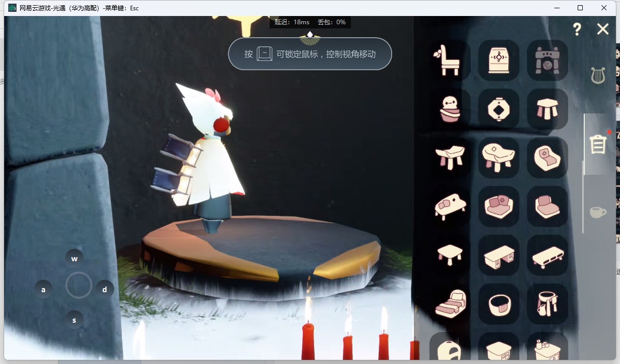This screenshot has width=620, height=364.
Task: Select the large stone slab table prop
Action: 498,157
